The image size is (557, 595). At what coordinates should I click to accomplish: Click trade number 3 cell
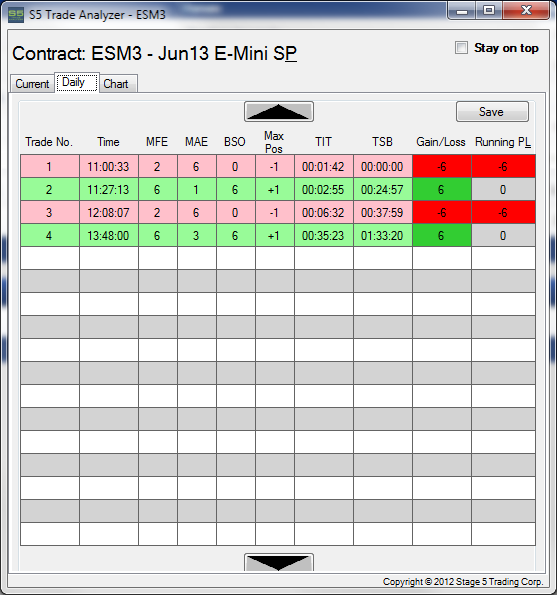click(x=50, y=212)
